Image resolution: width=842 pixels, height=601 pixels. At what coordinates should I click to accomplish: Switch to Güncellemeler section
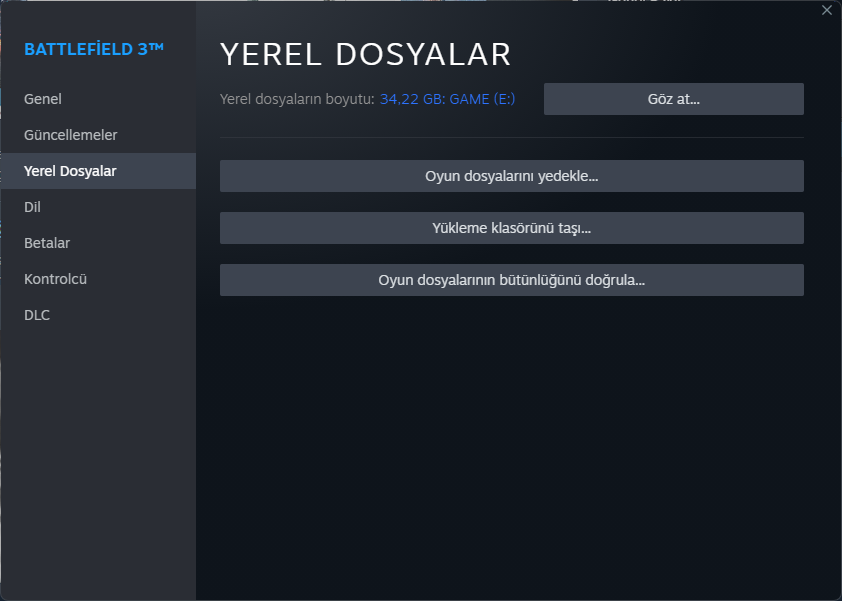tap(98, 135)
